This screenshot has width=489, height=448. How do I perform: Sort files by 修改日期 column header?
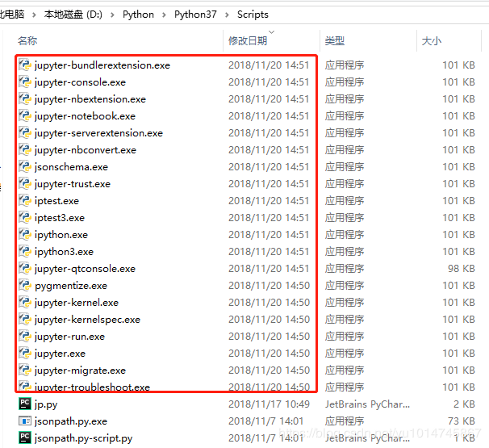pos(248,40)
